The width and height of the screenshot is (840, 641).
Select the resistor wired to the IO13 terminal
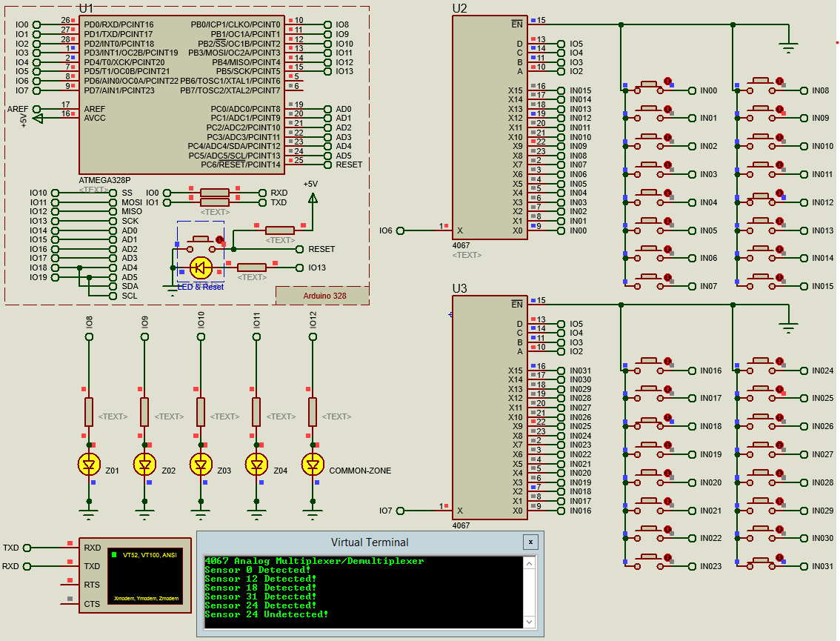coord(252,268)
